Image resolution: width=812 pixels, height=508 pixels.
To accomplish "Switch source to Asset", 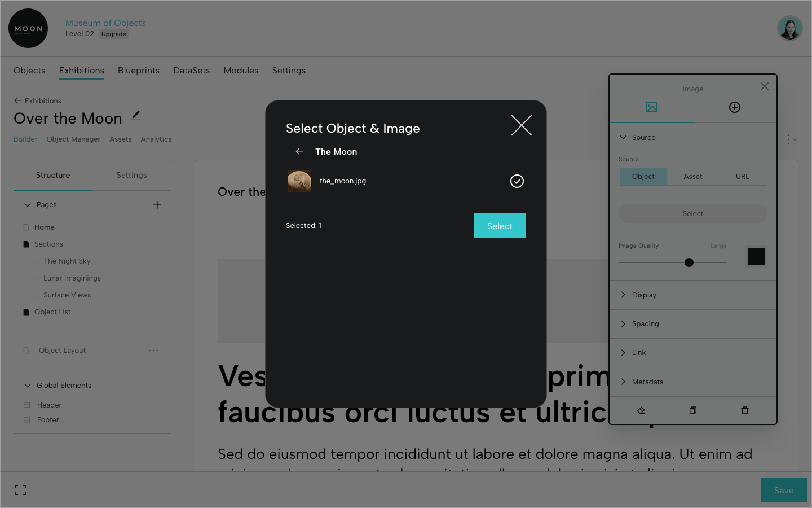I will click(x=692, y=176).
